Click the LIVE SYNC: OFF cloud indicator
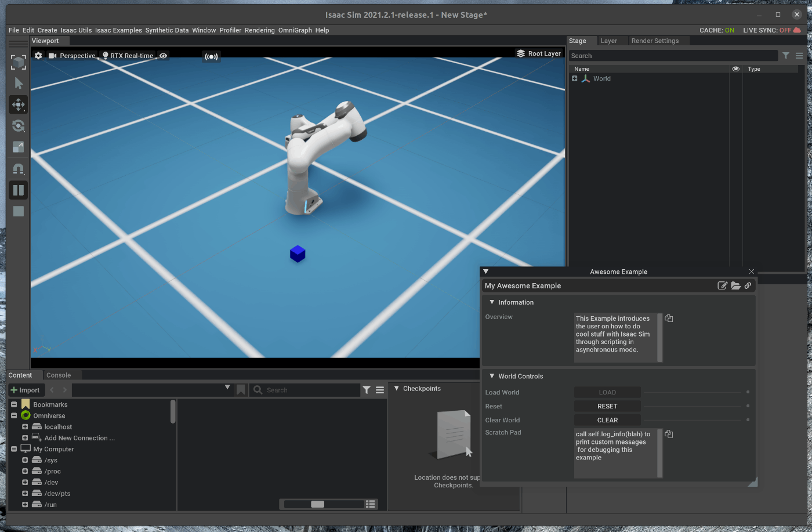 (x=772, y=30)
